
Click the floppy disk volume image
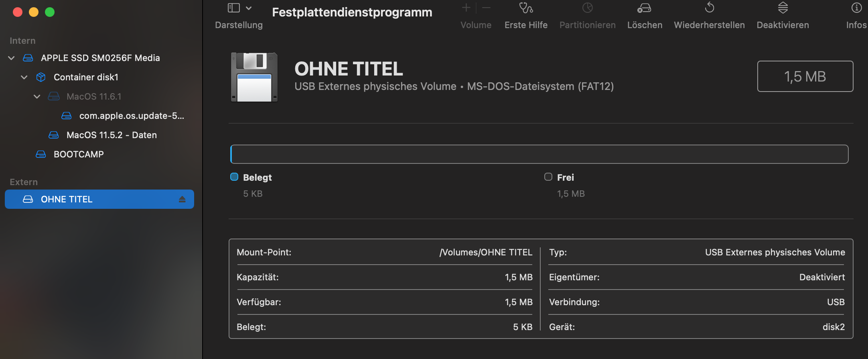coord(254,77)
